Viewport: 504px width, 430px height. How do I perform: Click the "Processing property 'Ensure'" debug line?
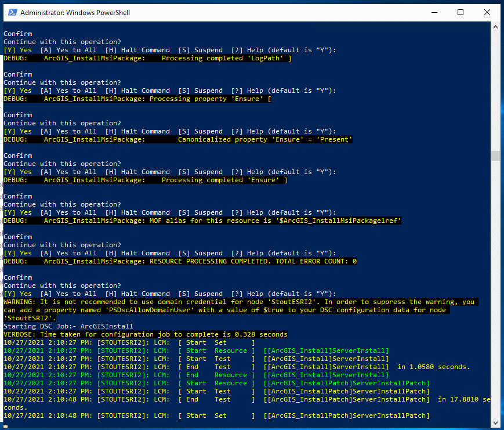[137, 99]
